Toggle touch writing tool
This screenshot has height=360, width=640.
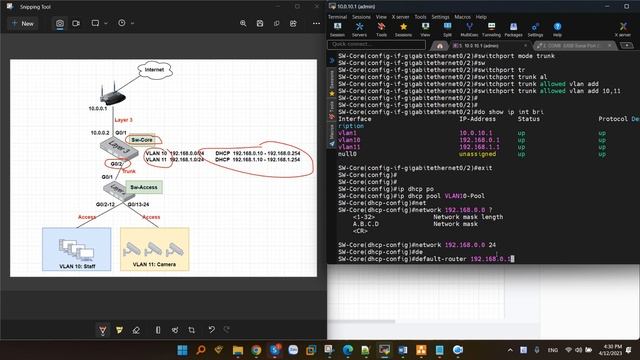175,330
